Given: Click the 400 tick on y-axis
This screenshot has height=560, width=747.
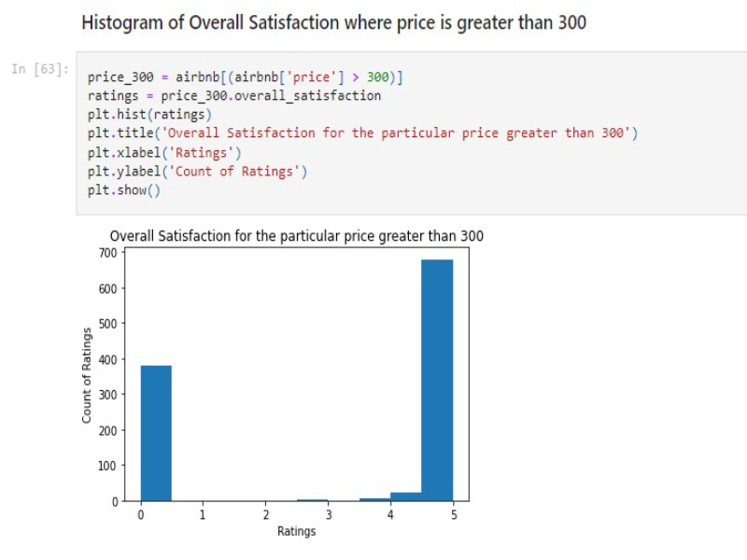Looking at the screenshot, I should [x=107, y=359].
